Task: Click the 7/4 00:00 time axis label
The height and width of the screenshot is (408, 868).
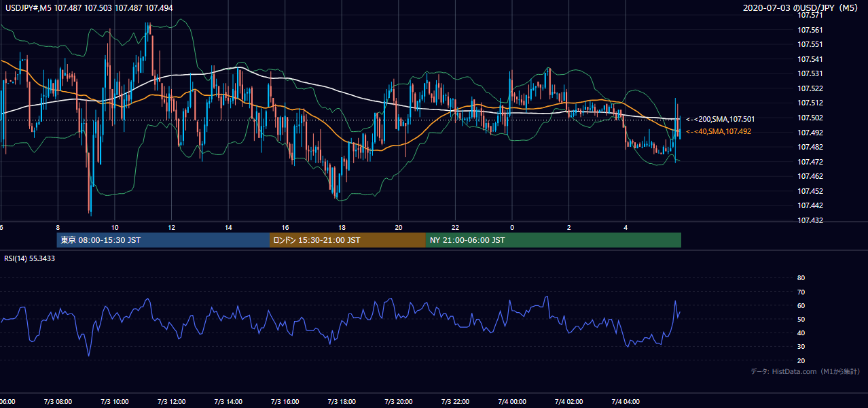Action: [x=512, y=402]
